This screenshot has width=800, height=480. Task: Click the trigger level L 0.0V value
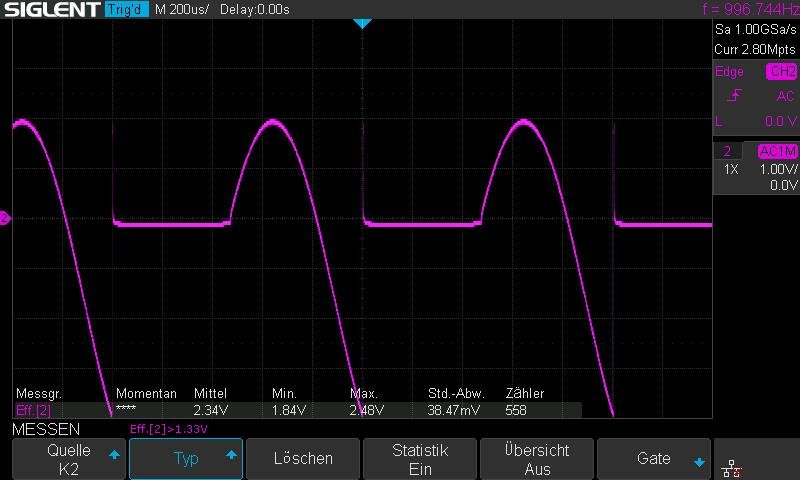point(755,121)
